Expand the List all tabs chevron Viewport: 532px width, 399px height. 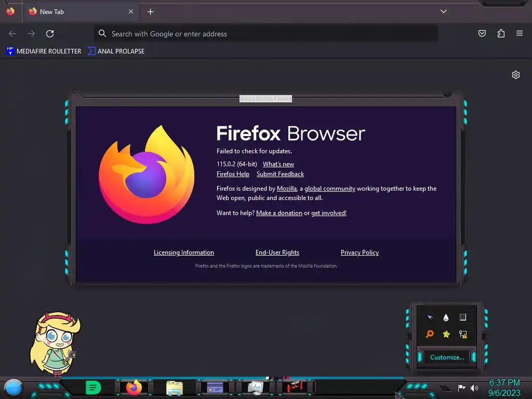[x=443, y=11]
